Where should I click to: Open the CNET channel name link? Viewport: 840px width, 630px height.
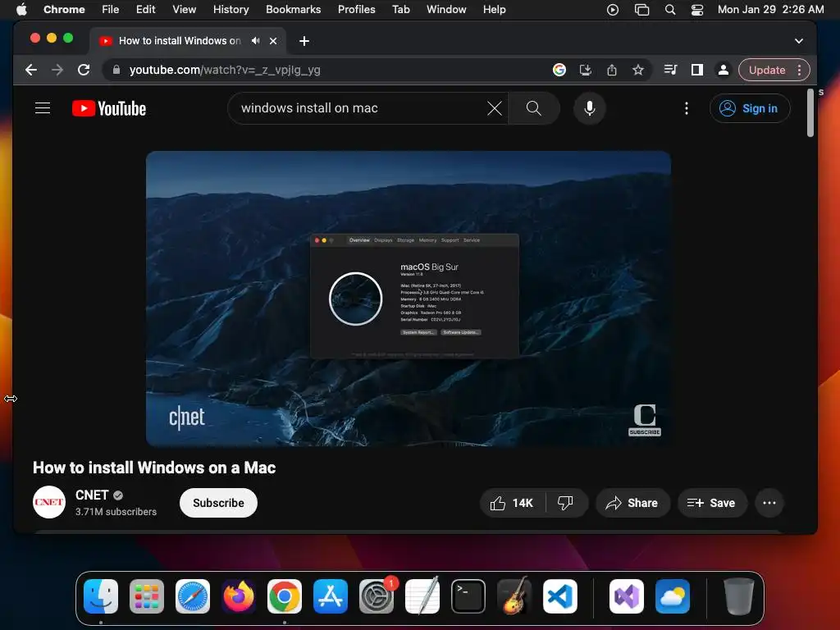tap(92, 495)
